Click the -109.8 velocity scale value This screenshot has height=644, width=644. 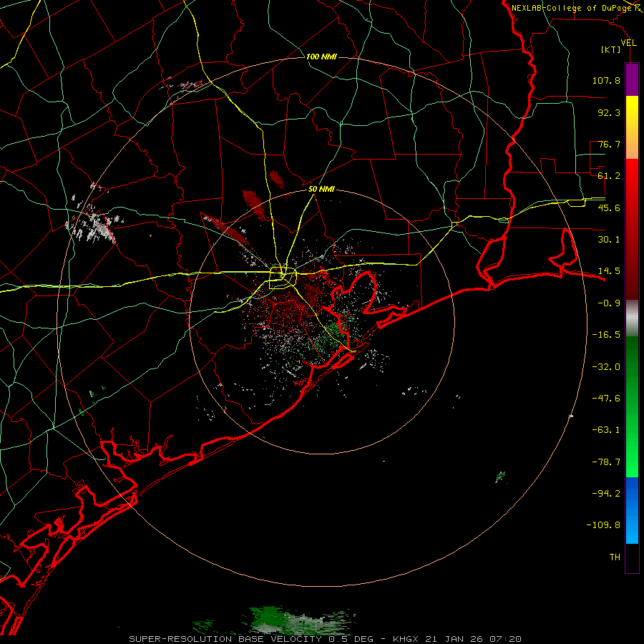[604, 525]
